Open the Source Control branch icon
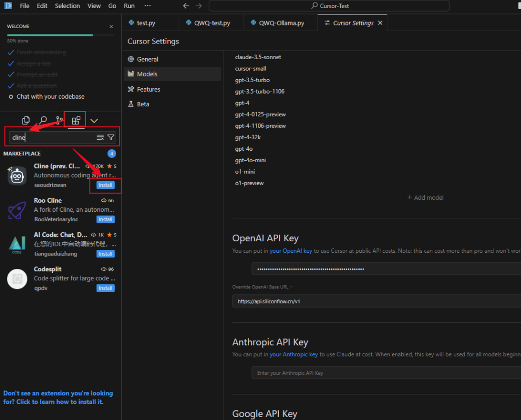The width and height of the screenshot is (521, 420). (x=60, y=121)
